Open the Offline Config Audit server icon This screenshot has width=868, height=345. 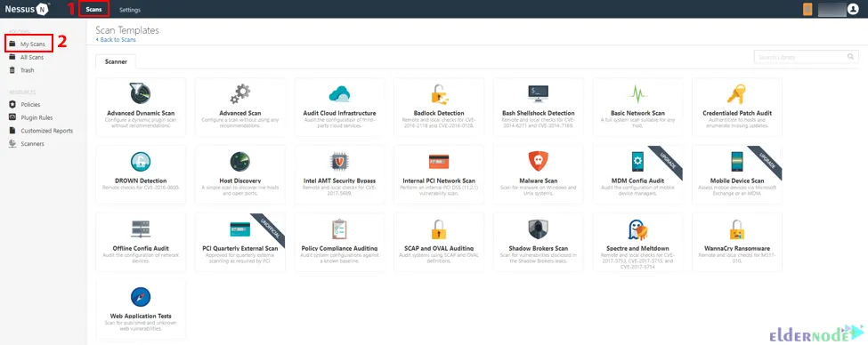141,229
